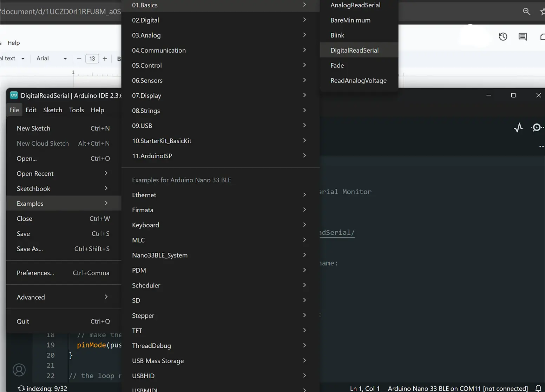Open the Edit menu
The height and width of the screenshot is (392, 545).
pos(31,110)
